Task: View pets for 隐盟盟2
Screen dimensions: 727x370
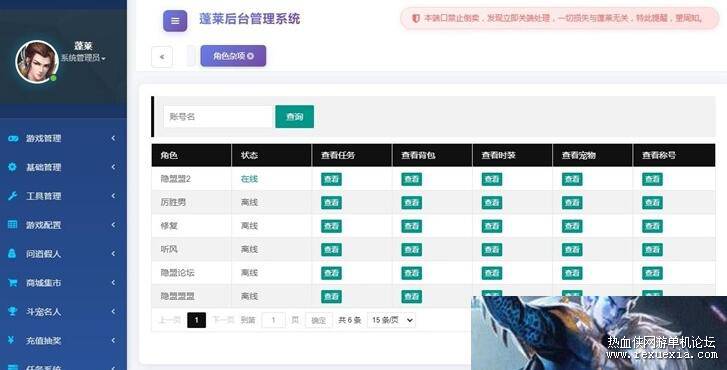Action: click(572, 179)
